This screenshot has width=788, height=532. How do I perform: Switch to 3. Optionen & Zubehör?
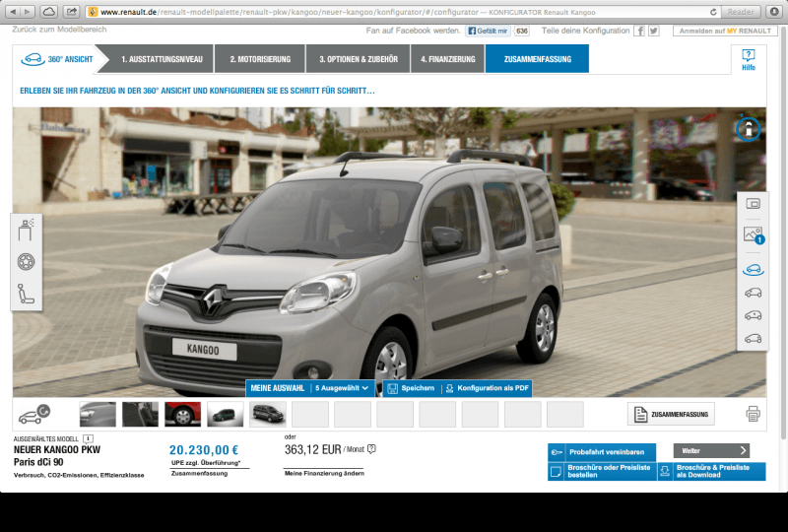coord(358,59)
